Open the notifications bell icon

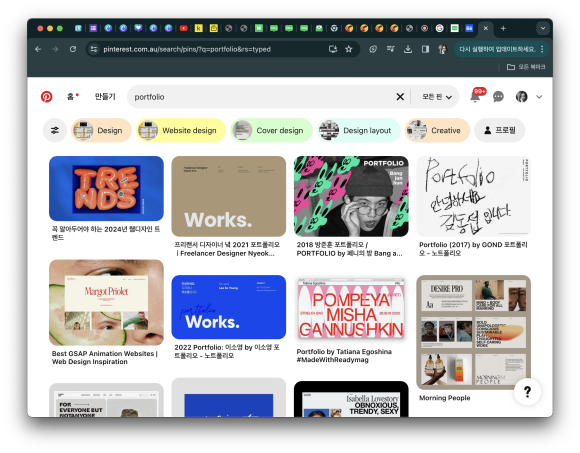(475, 97)
